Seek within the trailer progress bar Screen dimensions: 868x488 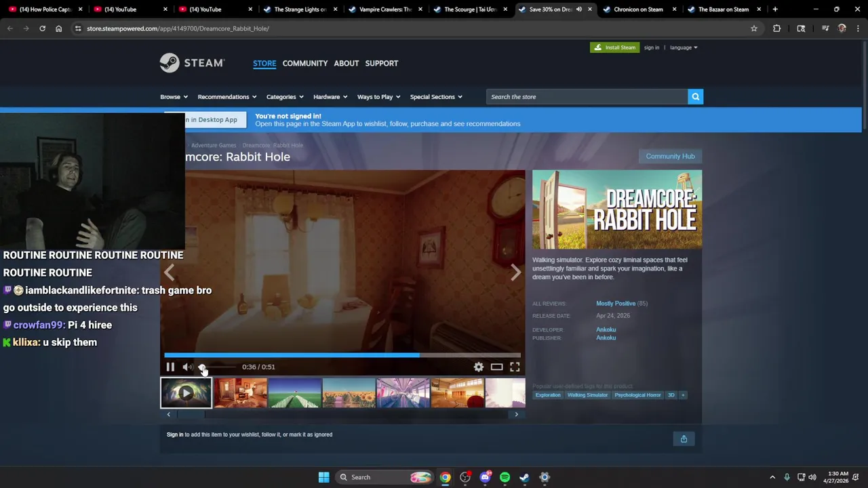(x=342, y=355)
